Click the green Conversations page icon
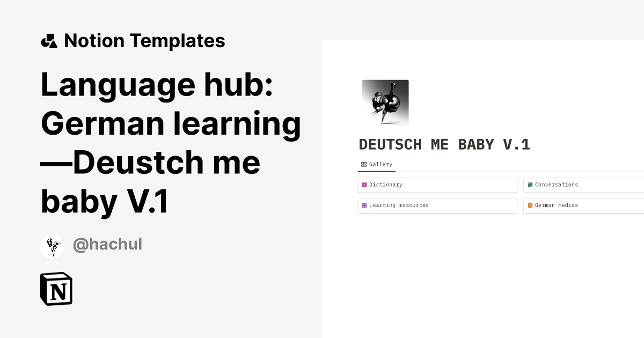 click(x=530, y=185)
